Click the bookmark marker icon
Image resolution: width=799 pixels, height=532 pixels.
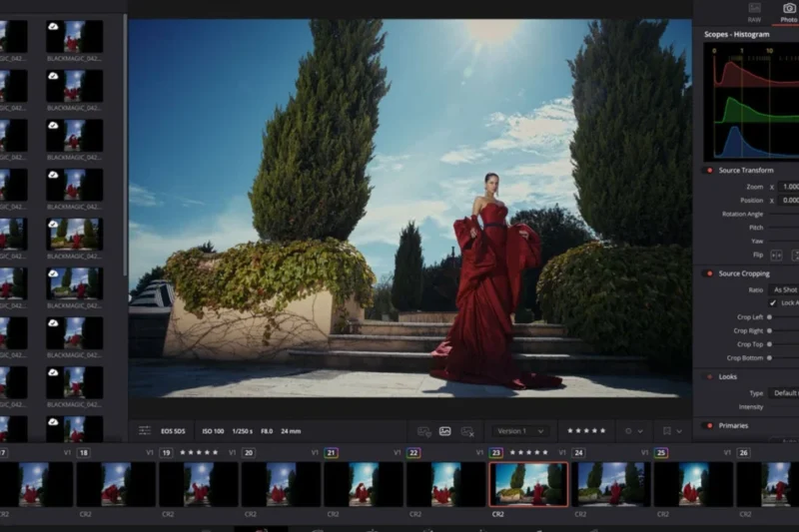click(667, 431)
